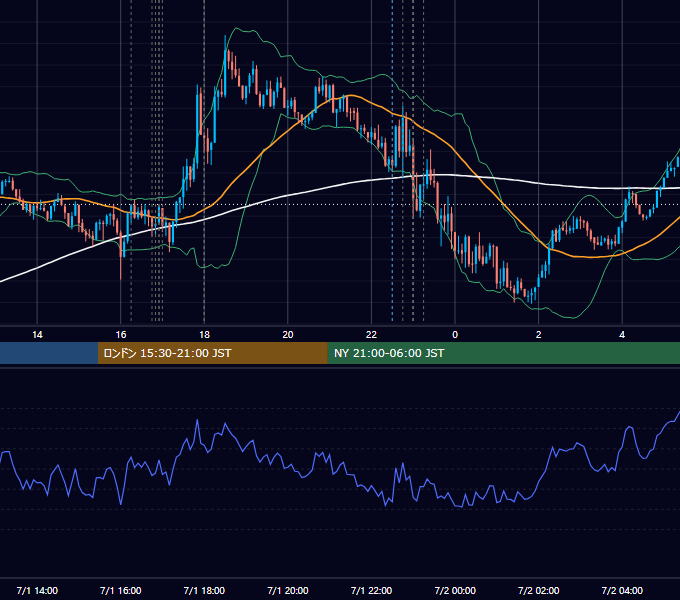Click the 2 hour label on price chart axis
The height and width of the screenshot is (600, 680).
539,335
